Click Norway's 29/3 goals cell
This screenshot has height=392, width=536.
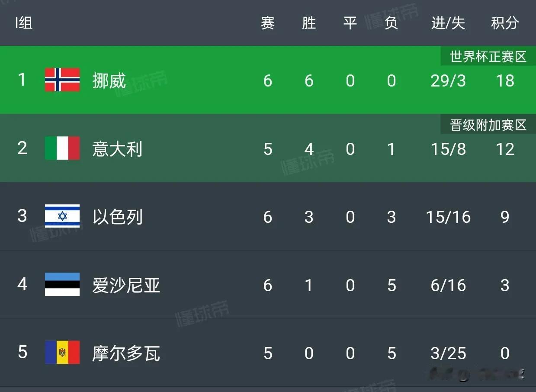click(x=448, y=81)
